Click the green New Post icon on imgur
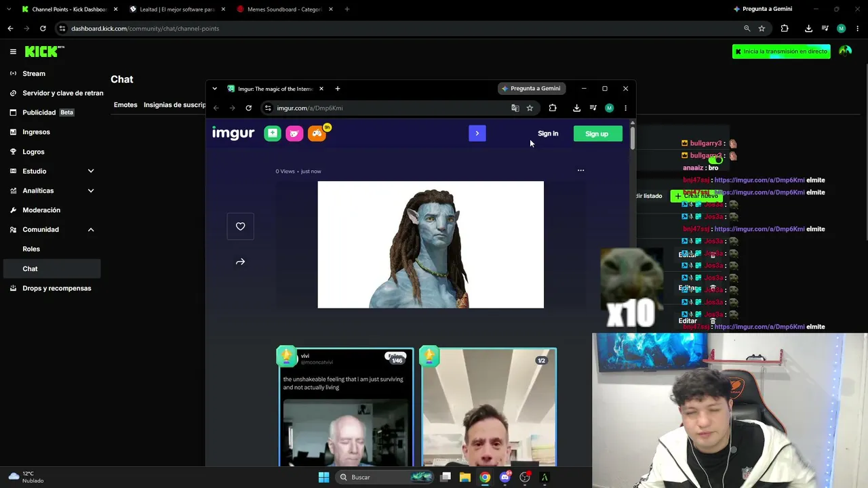This screenshot has height=488, width=868. [x=273, y=134]
